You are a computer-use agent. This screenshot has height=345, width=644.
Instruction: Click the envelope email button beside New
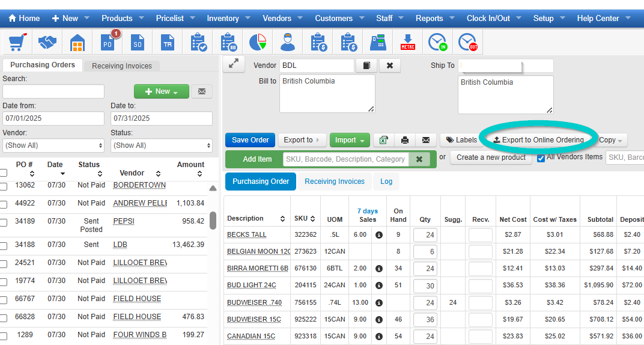202,91
